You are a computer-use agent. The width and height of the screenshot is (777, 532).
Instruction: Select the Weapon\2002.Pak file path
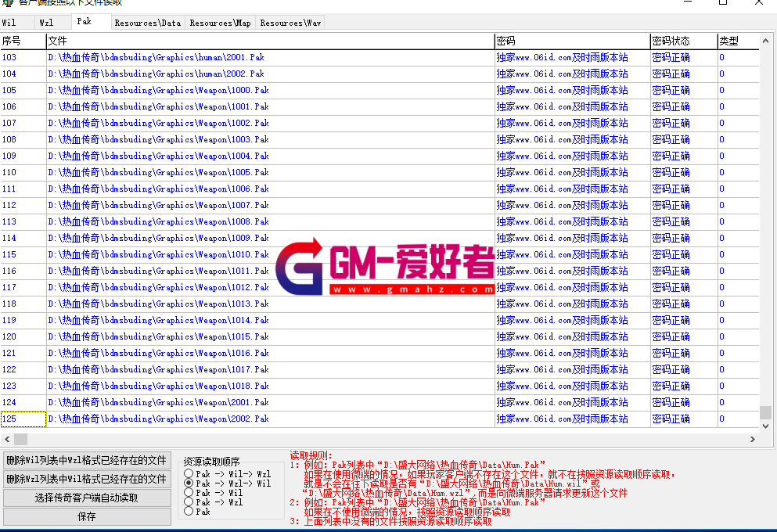click(159, 419)
